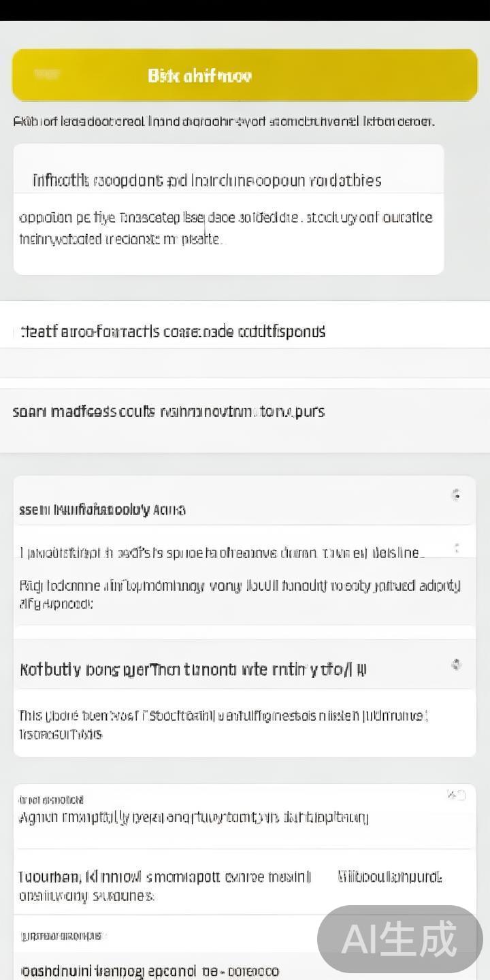Click the text line directly under the yellow banner
Image resolution: width=490 pixels, height=980 pixels.
(x=223, y=122)
